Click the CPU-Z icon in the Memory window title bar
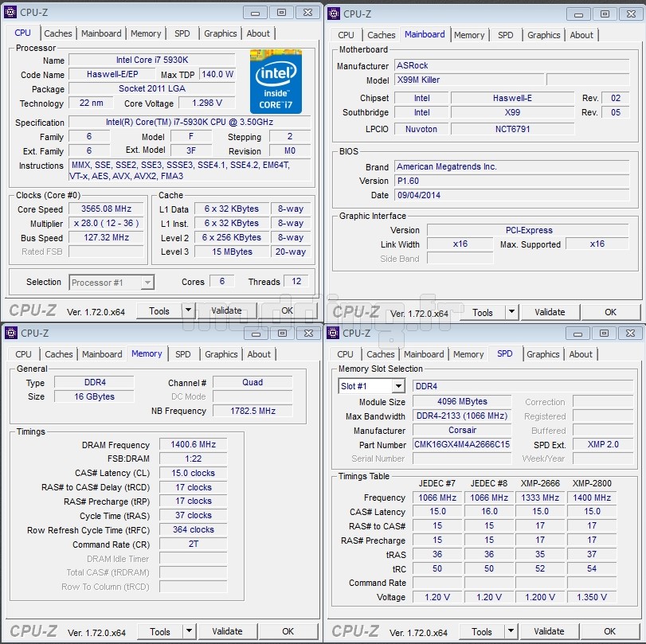646x644 pixels. pyautogui.click(x=10, y=332)
